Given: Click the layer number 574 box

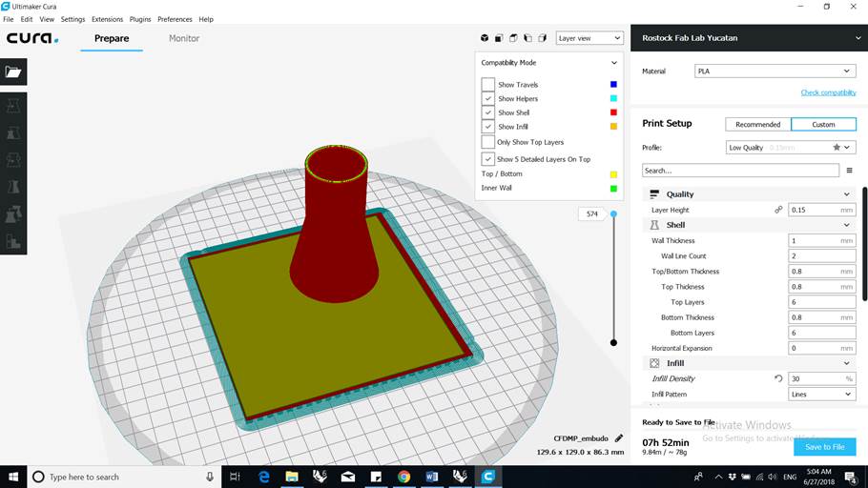Looking at the screenshot, I should click(x=591, y=213).
